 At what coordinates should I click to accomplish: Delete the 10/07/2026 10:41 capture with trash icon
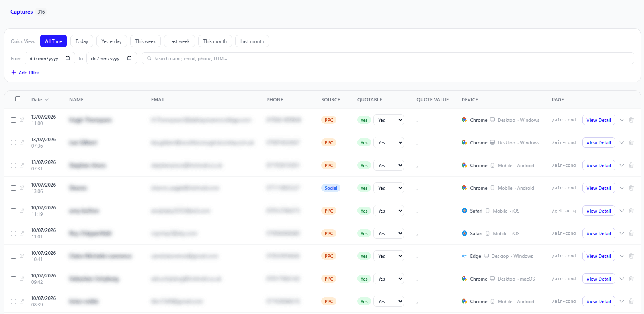631,256
